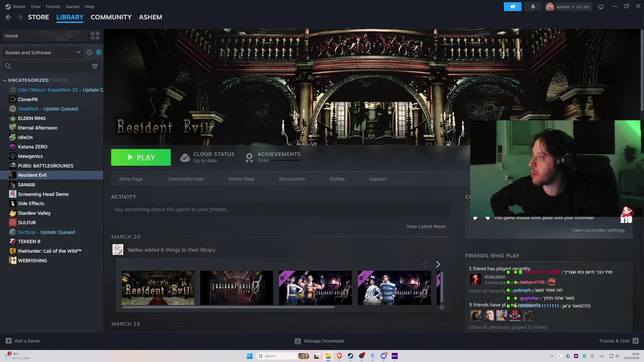The image size is (644, 362).
Task: Open Brave browser from the taskbar
Action: point(339,356)
